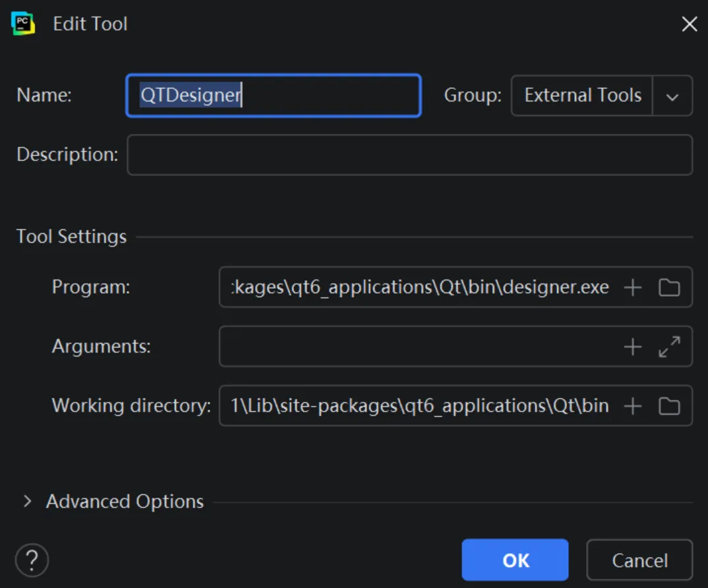Click the Edit Tool title bar text
The width and height of the screenshot is (708, 588).
pos(90,24)
